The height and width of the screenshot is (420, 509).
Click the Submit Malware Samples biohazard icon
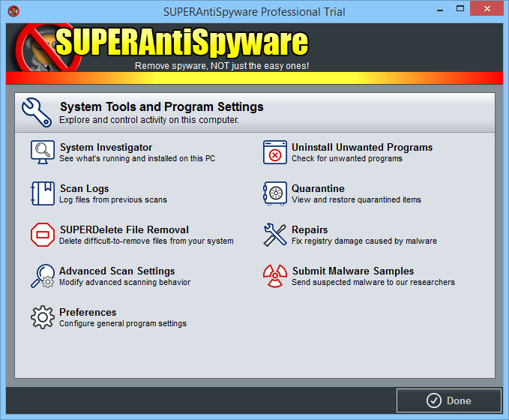tap(275, 276)
